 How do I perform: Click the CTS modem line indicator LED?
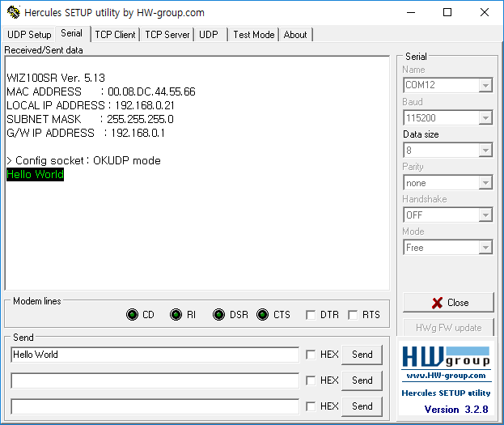[263, 314]
